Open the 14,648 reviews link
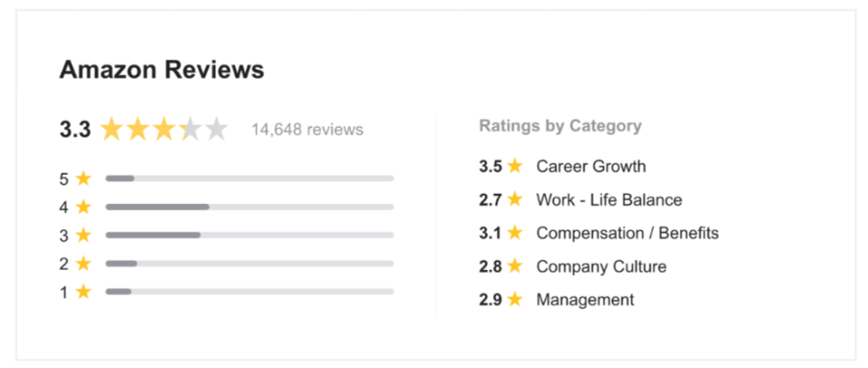 point(307,130)
